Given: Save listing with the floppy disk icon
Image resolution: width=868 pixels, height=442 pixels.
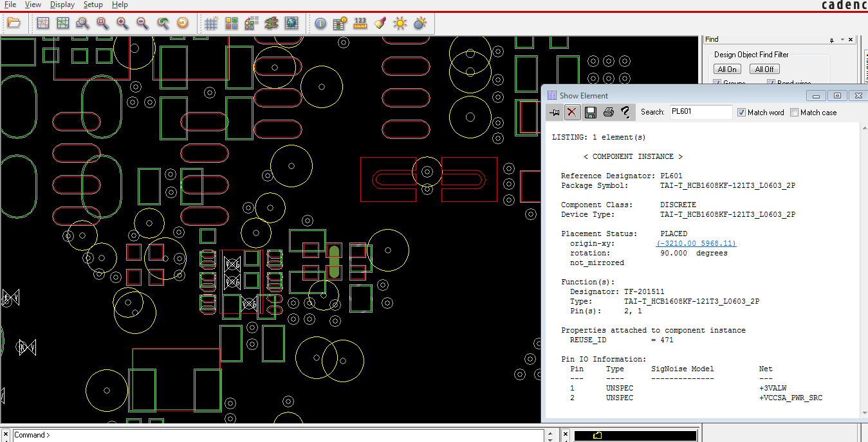Looking at the screenshot, I should (590, 113).
